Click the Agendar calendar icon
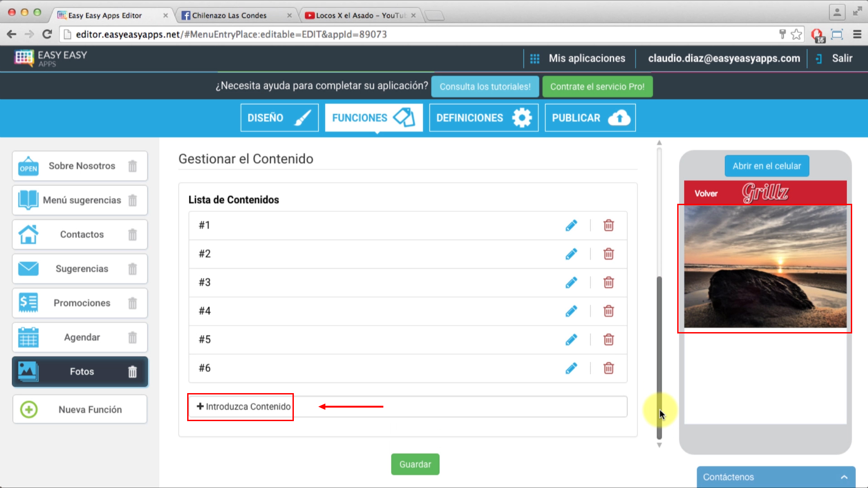Screen dimensions: 868x488 click(28, 337)
